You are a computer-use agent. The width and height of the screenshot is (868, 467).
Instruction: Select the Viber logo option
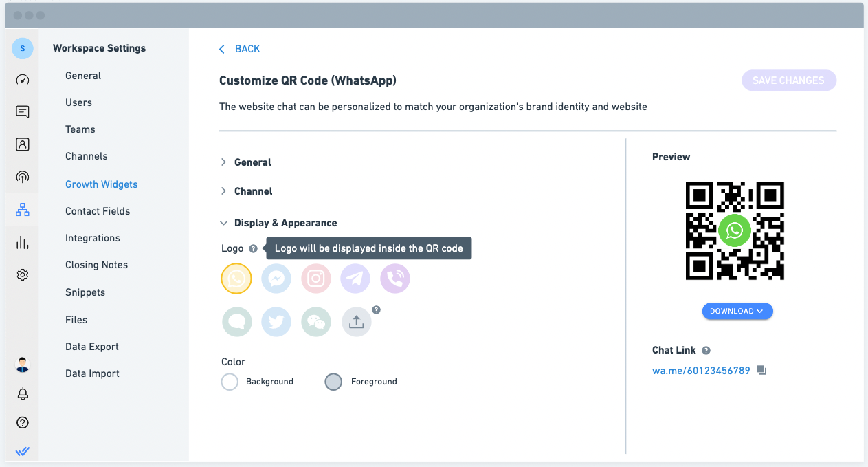pyautogui.click(x=395, y=279)
